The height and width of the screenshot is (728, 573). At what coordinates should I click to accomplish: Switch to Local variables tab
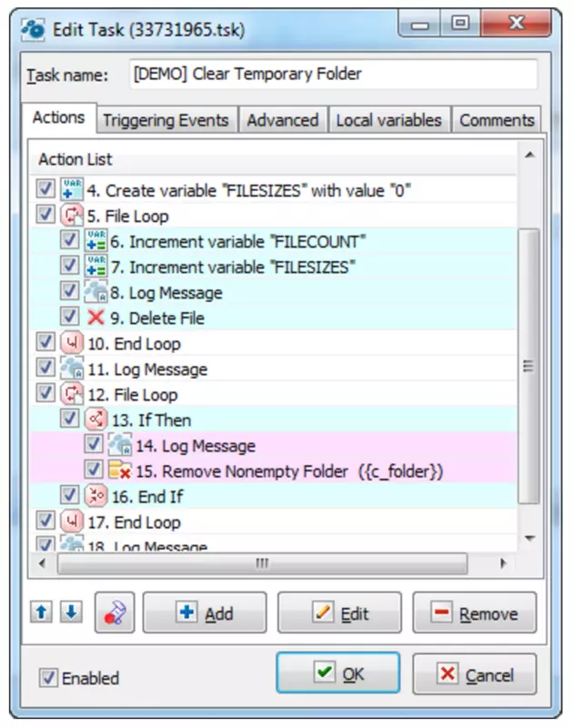(388, 120)
